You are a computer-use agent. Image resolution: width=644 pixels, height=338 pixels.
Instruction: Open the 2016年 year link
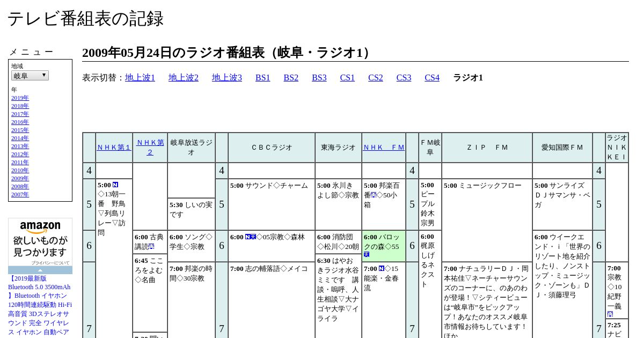[x=20, y=122]
